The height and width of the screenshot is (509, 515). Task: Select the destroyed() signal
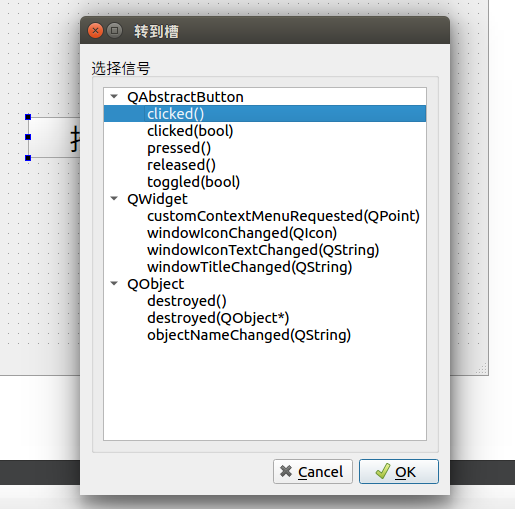(187, 301)
